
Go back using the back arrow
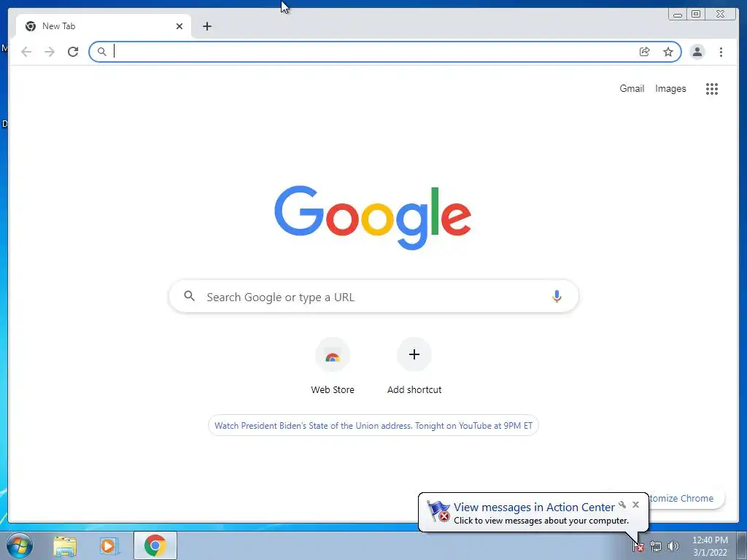[26, 52]
